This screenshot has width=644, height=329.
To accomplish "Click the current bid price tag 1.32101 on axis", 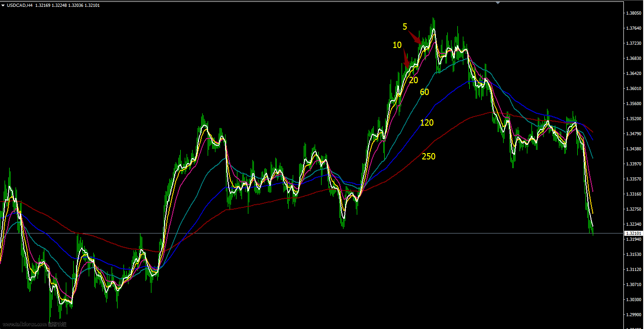I will coord(634,233).
